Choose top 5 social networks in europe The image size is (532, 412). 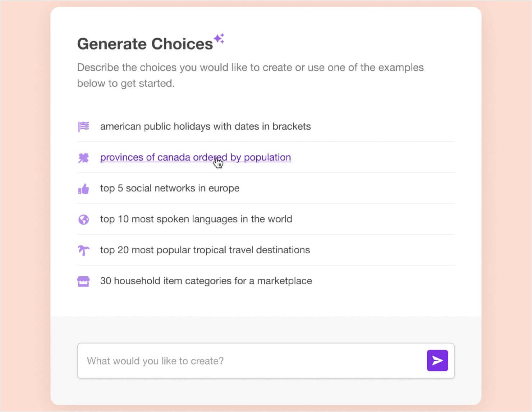pos(169,188)
